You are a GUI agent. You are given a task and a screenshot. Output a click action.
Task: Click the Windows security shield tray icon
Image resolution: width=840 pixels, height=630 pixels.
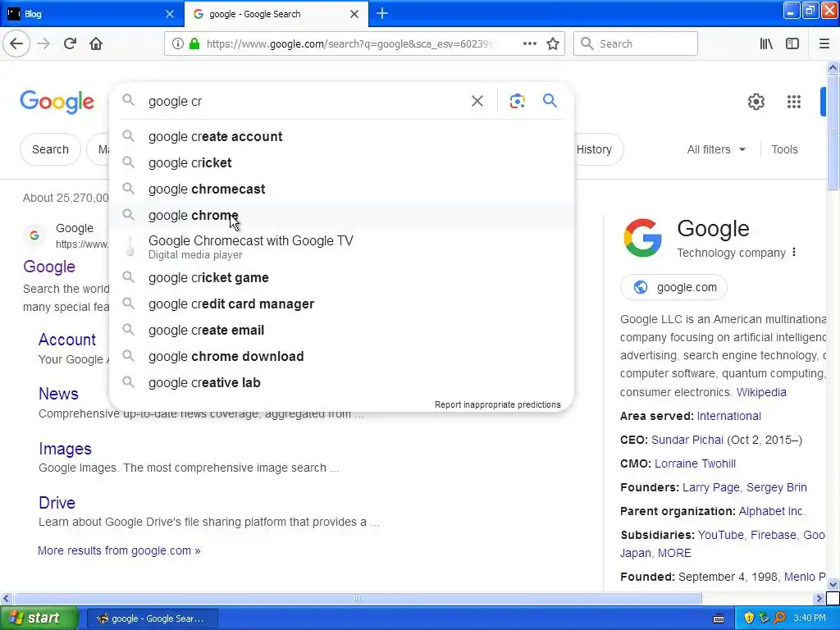pyautogui.click(x=749, y=618)
